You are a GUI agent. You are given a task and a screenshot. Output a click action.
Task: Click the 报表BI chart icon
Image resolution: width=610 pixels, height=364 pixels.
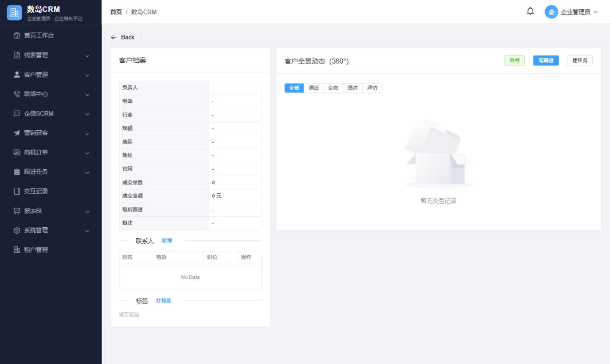17,211
